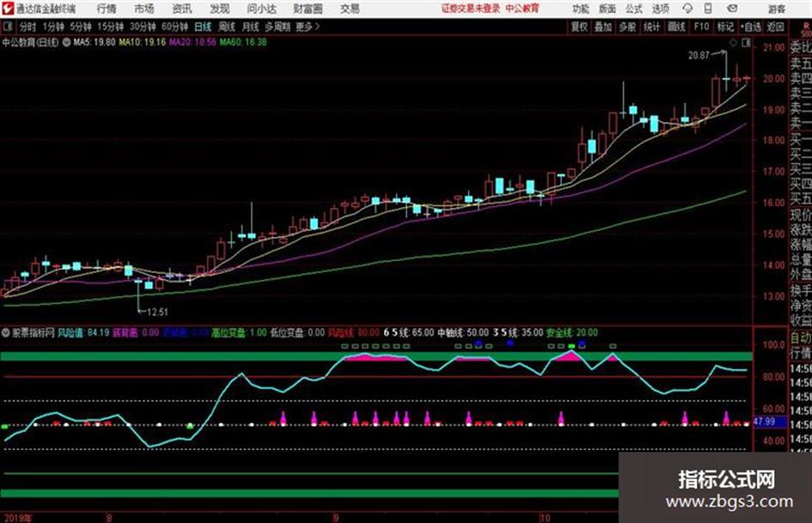Click the 通达信 app logo icon
Viewport: 812px width, 523px height.
click(x=7, y=8)
